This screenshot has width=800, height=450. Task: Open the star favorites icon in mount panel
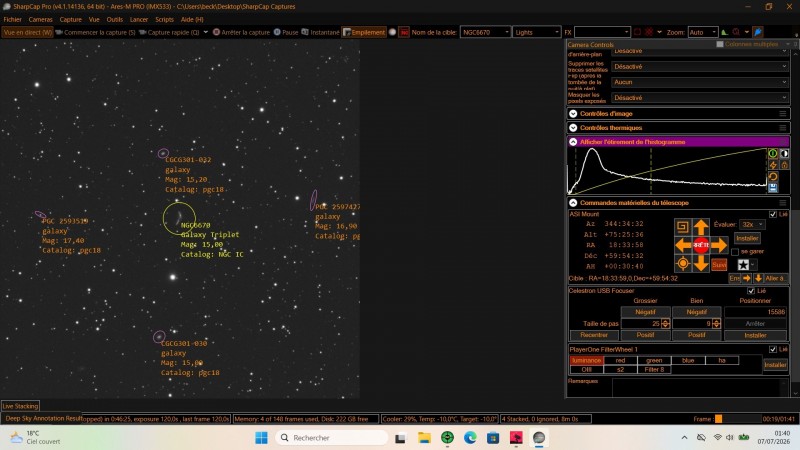(743, 264)
